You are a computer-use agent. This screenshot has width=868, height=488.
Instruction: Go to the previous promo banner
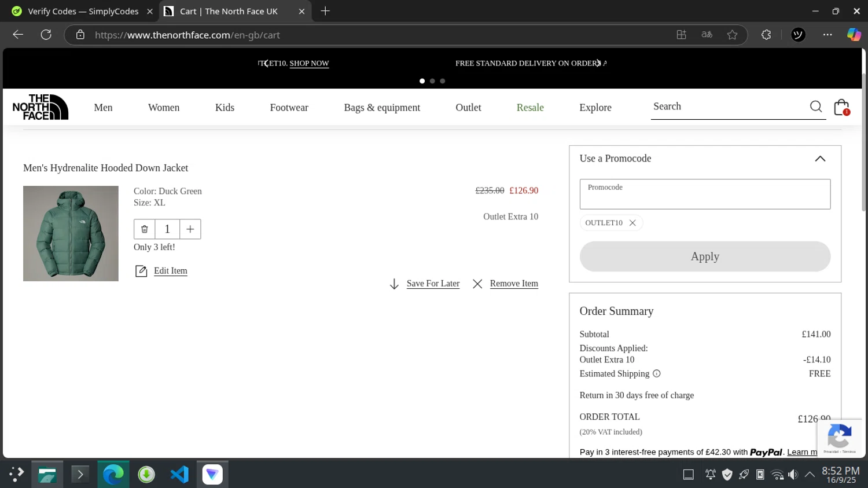(266, 63)
